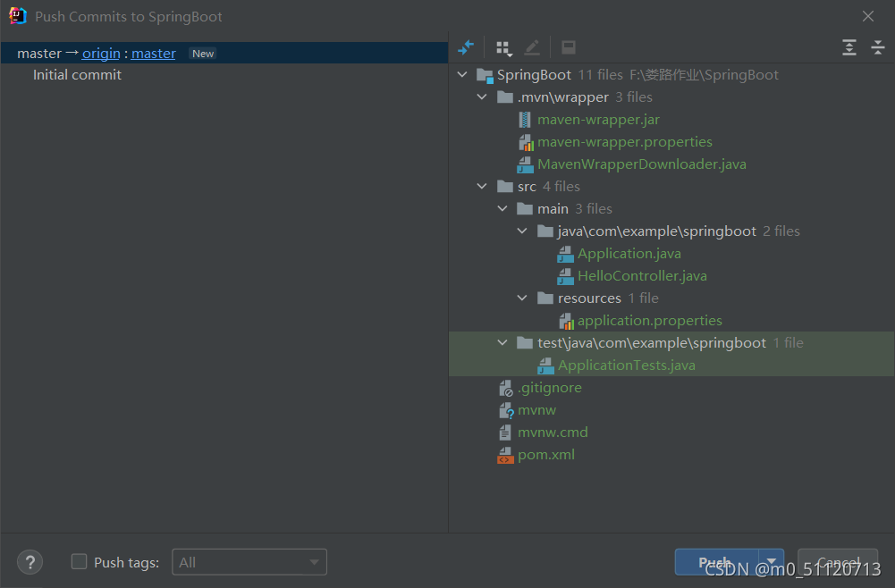The width and height of the screenshot is (895, 588).
Task: Collapse the .mvn\wrapper folder node
Action: point(482,97)
